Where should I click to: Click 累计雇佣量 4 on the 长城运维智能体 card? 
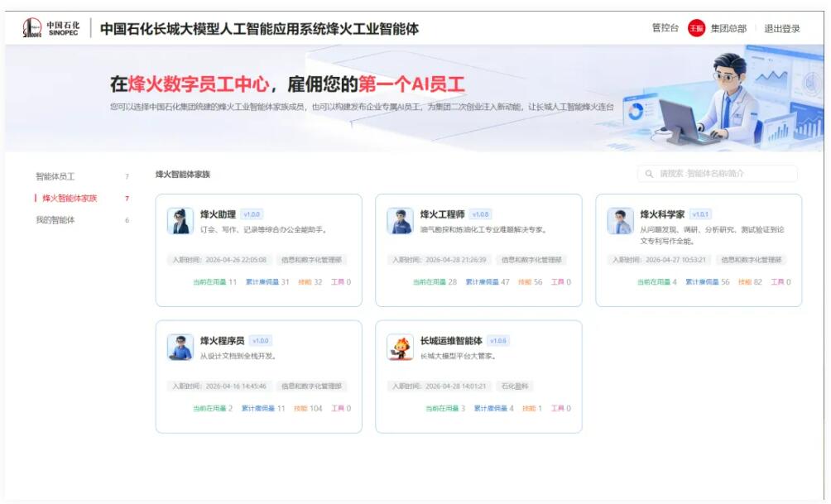[x=493, y=408]
